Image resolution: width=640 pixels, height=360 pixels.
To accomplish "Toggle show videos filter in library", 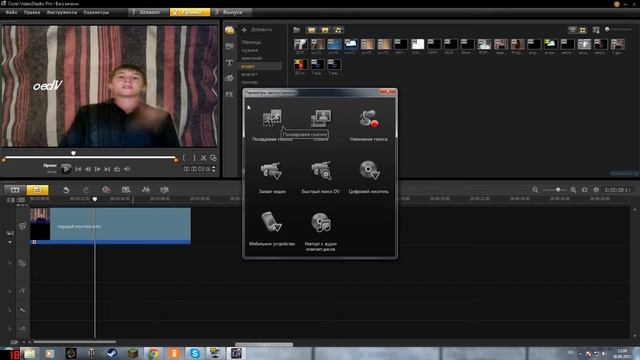I will click(311, 30).
